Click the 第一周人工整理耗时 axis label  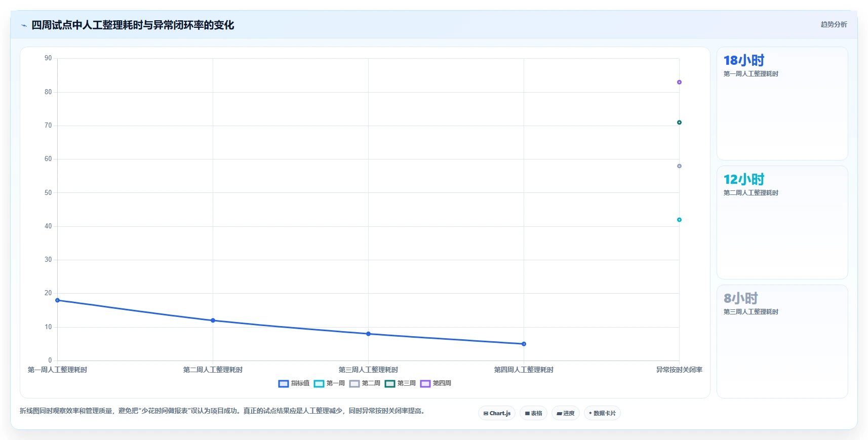(x=57, y=370)
